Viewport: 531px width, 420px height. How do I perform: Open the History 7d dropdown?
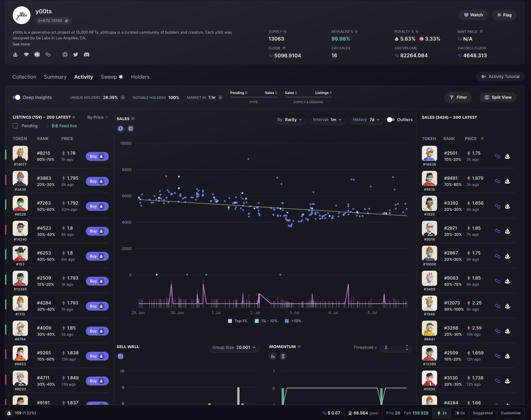pos(366,119)
